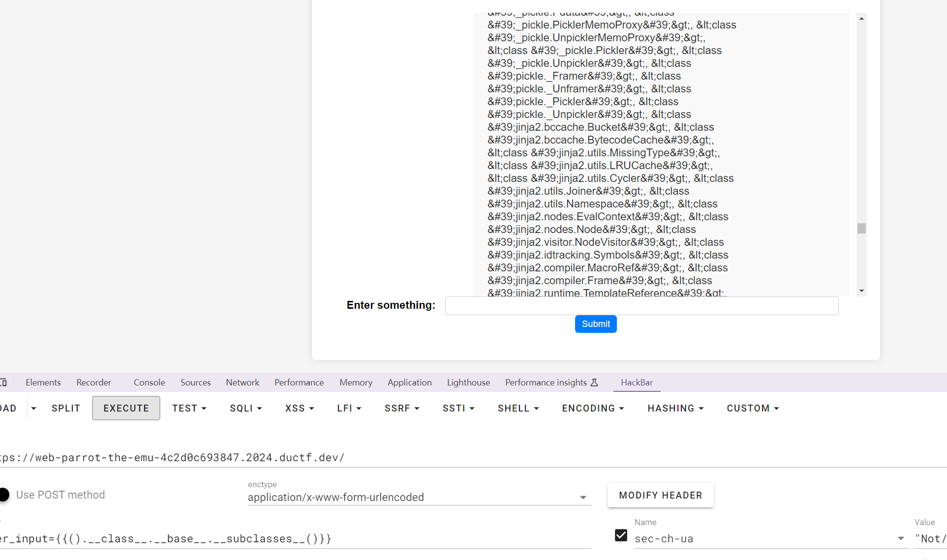Open the SQLI dropdown menu

click(x=246, y=408)
